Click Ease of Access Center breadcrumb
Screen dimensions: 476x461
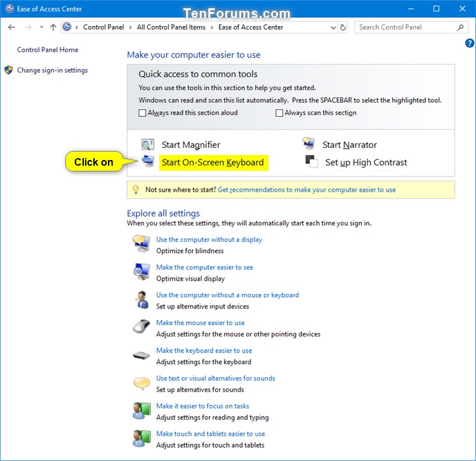tap(251, 27)
